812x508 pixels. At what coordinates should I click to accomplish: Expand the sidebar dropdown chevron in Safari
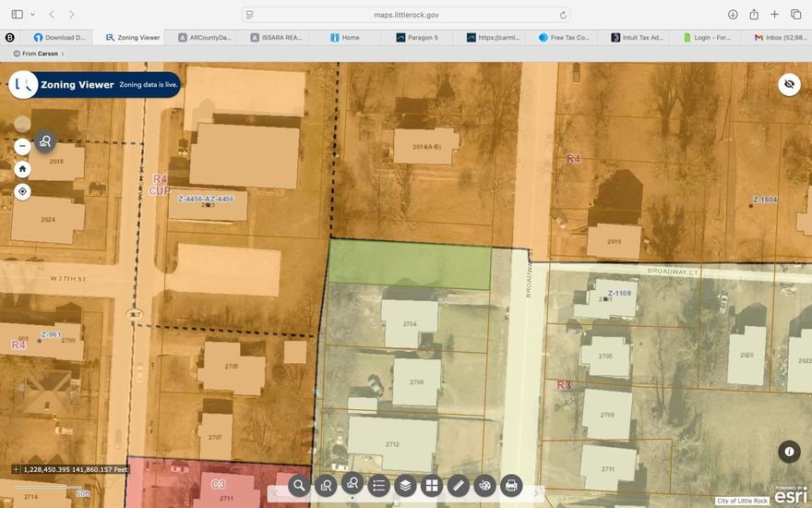32,15
